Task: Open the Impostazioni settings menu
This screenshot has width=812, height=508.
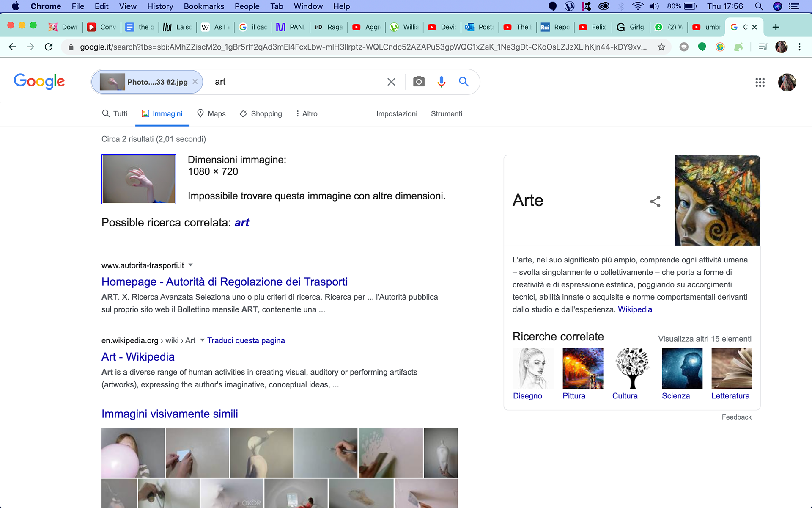Action: click(x=397, y=114)
